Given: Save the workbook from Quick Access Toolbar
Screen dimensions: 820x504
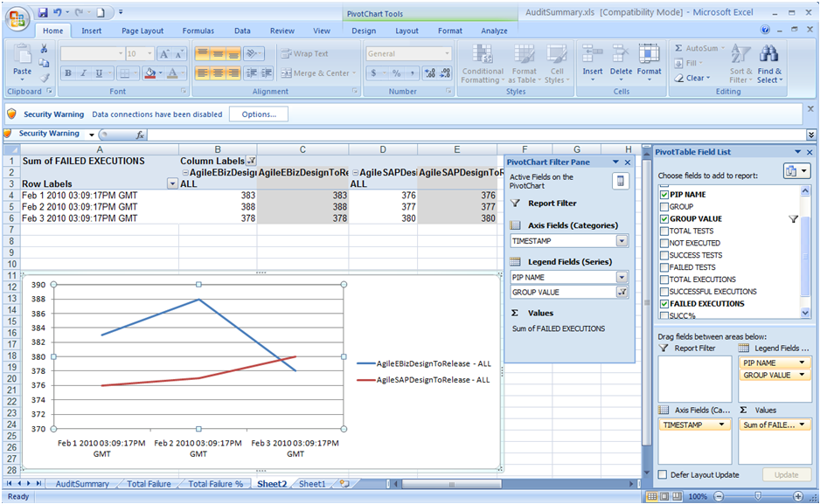Looking at the screenshot, I should pos(43,12).
